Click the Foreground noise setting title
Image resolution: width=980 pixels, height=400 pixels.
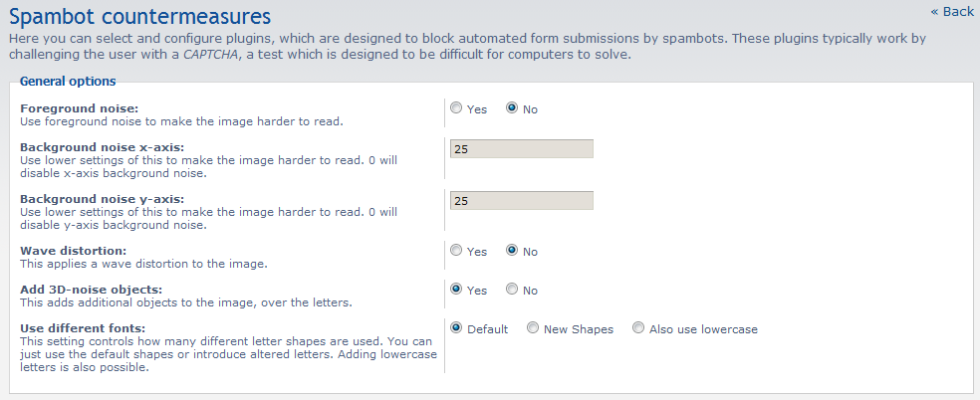pyautogui.click(x=79, y=107)
